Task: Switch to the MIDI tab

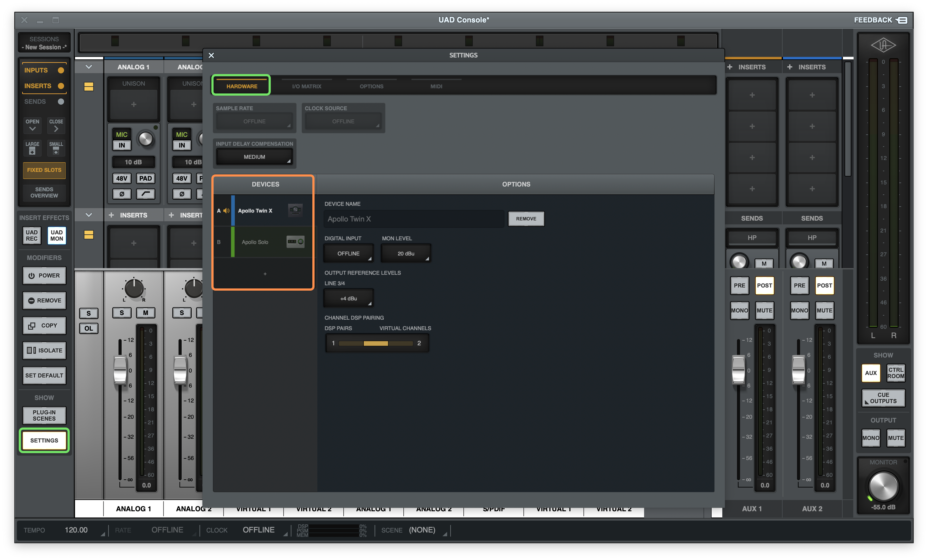Action: [436, 86]
